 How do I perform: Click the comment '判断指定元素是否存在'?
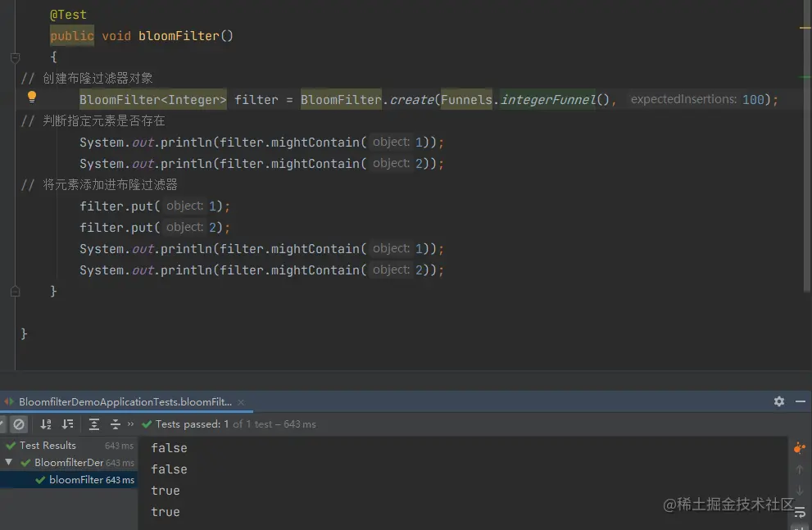pyautogui.click(x=103, y=120)
